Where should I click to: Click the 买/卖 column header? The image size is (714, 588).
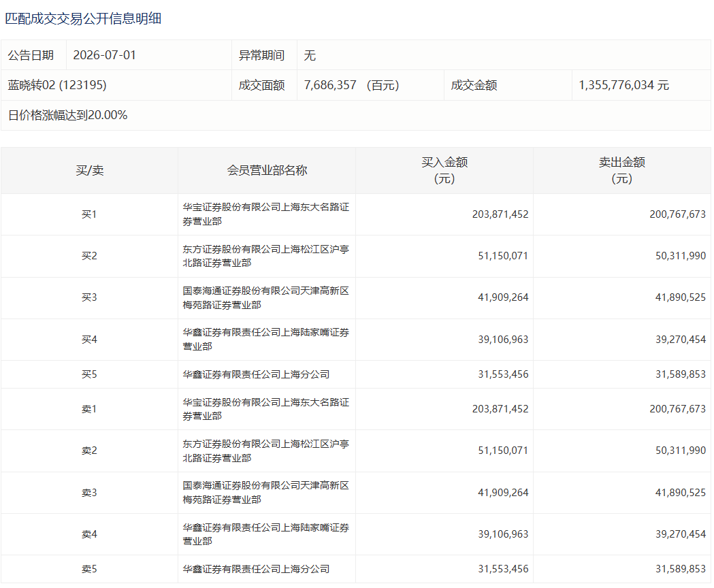(x=90, y=170)
